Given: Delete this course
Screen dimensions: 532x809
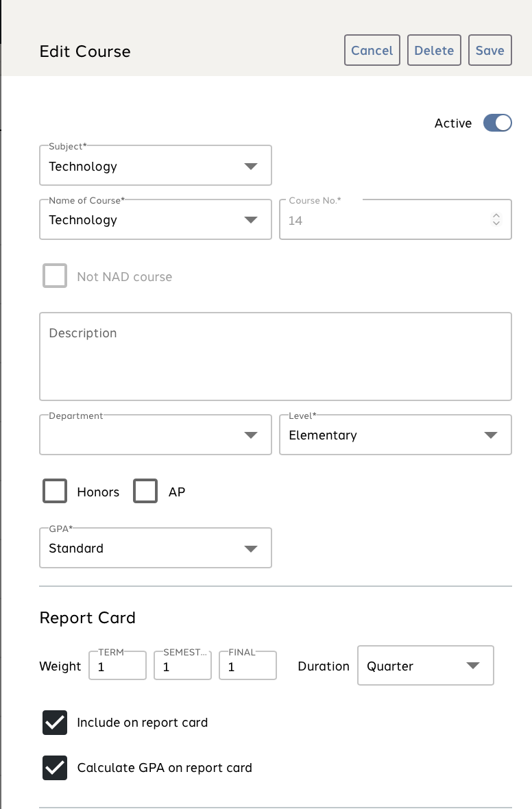Looking at the screenshot, I should click(x=434, y=51).
